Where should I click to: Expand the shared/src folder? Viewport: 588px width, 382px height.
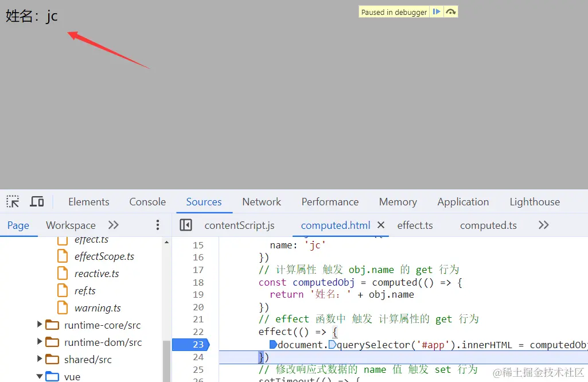click(40, 358)
